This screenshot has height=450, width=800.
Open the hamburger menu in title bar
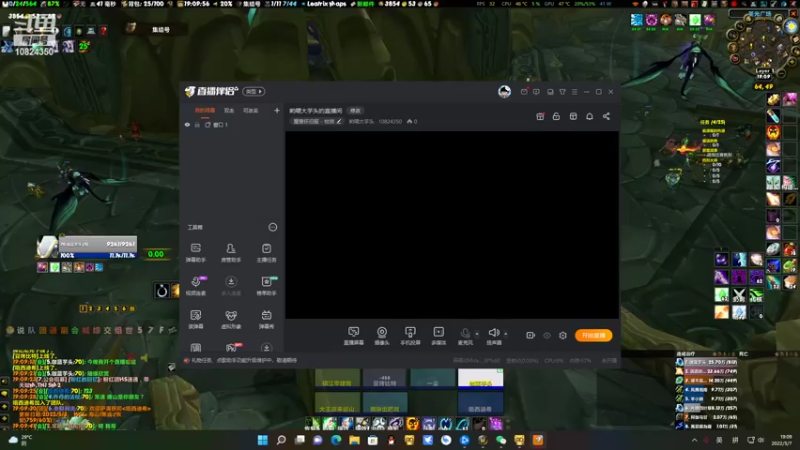point(574,92)
